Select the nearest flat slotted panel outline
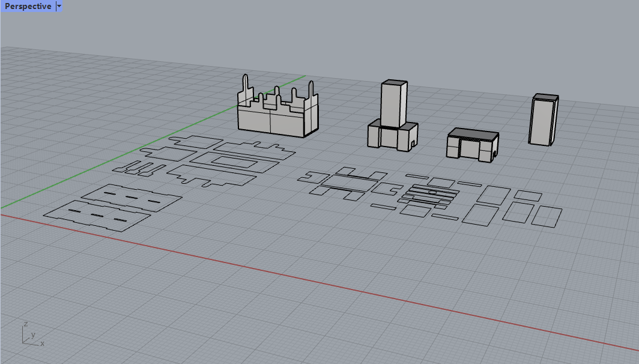The height and width of the screenshot is (364, 639). coord(97,216)
